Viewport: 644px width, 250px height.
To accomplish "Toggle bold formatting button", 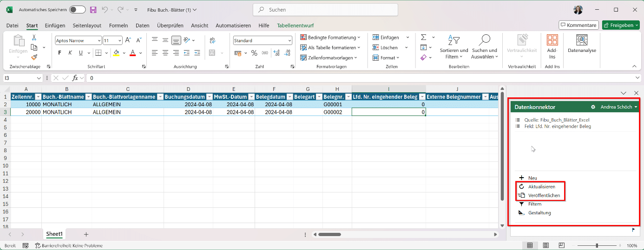I will coord(59,53).
